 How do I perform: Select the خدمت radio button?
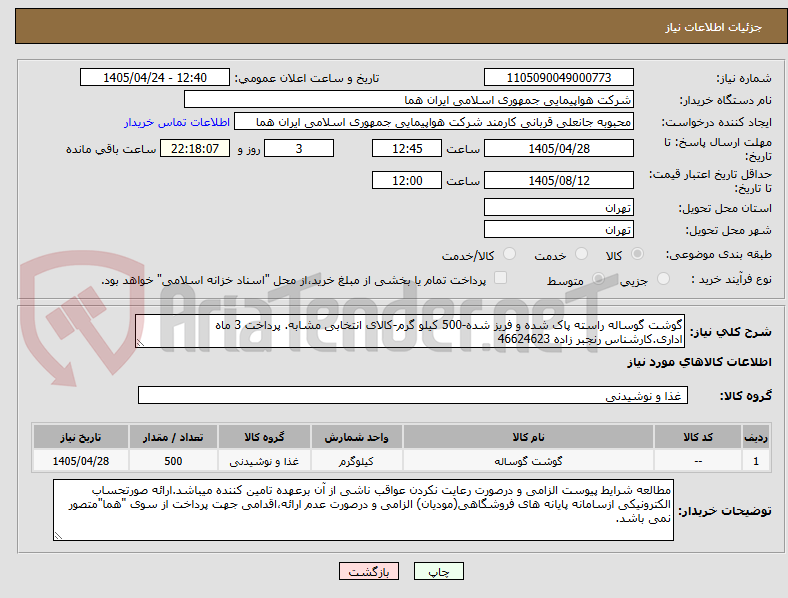coord(581,254)
